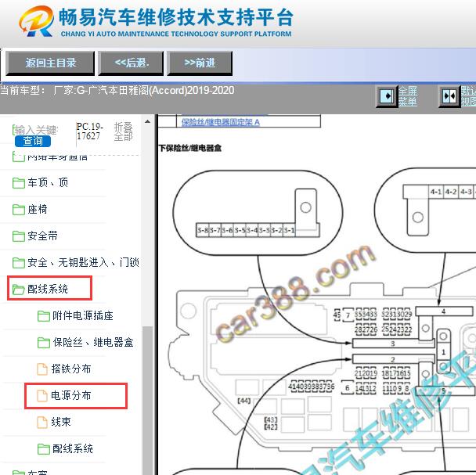Collapse the top-level 配线系统 folder label
Screen dimensions: 476x475
48,289
